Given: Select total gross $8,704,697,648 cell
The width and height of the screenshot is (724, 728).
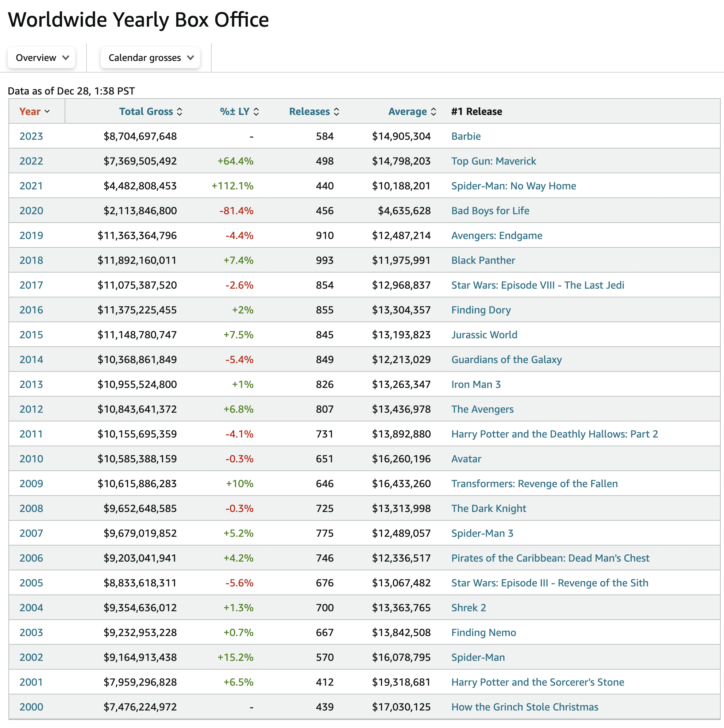Looking at the screenshot, I should pos(140,136).
